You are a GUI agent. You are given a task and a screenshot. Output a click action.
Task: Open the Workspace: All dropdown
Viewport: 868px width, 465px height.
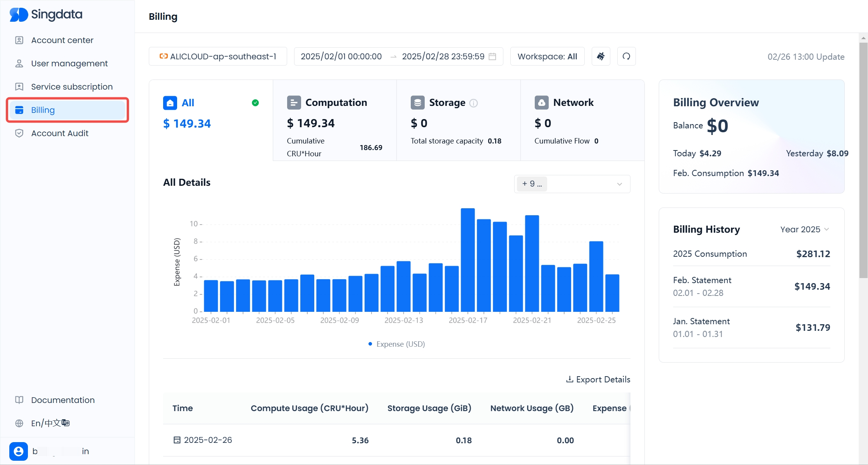pos(547,57)
